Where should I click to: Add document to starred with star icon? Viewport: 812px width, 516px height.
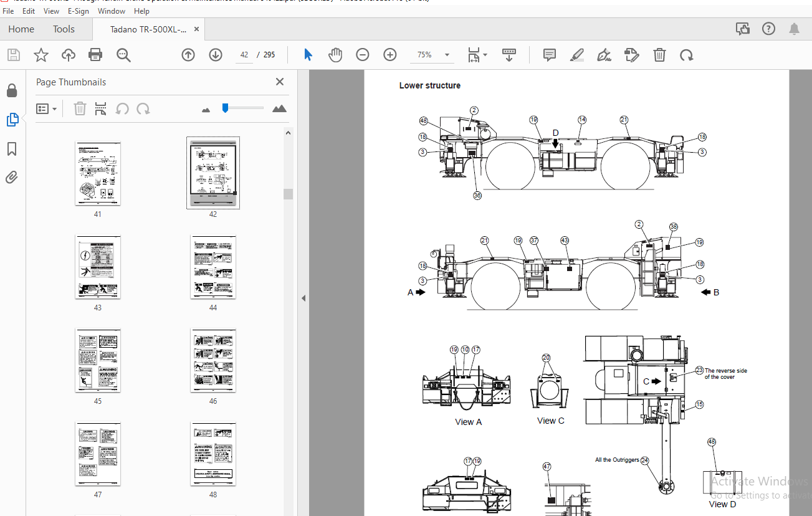click(x=41, y=55)
